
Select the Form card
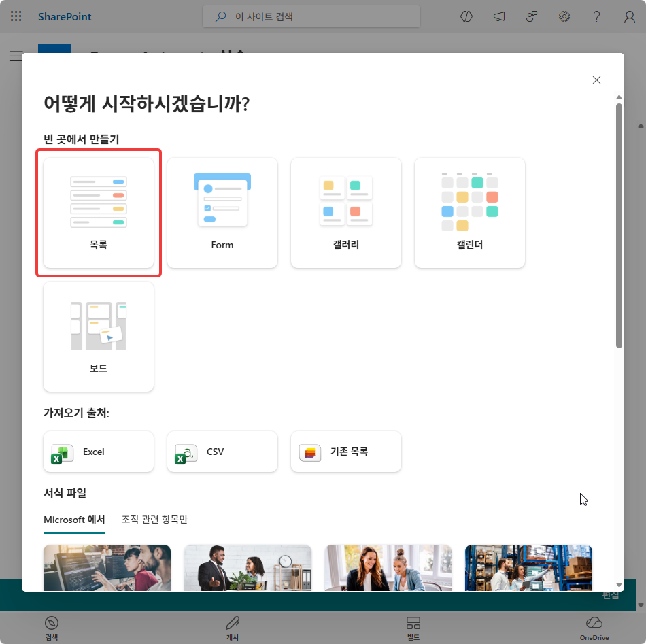(x=222, y=213)
